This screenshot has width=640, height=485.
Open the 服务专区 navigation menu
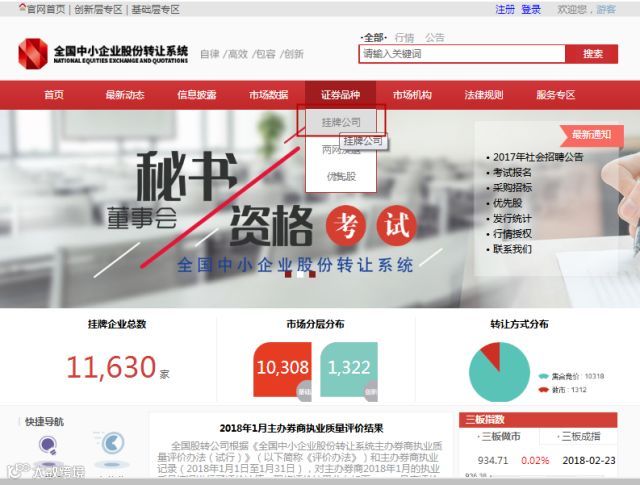pos(556,95)
